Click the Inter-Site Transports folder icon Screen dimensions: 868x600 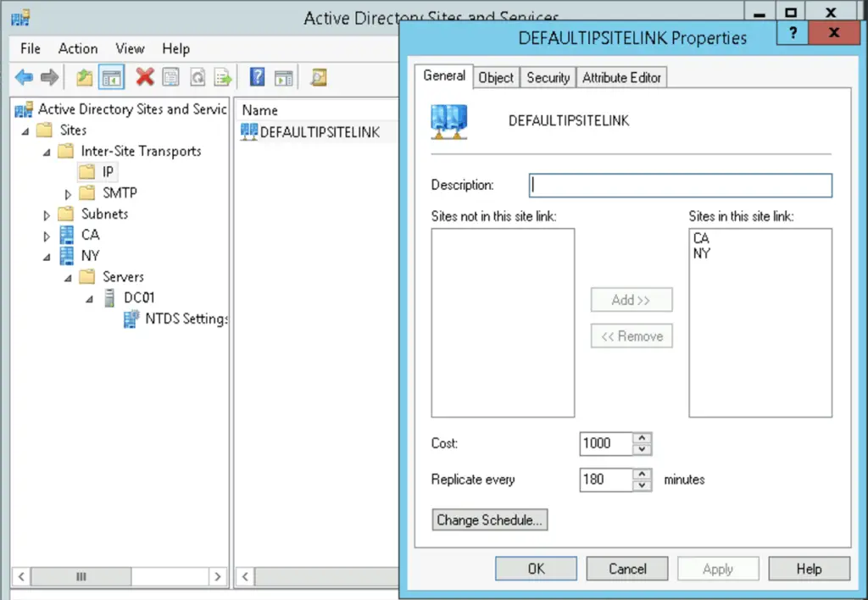[x=65, y=151]
